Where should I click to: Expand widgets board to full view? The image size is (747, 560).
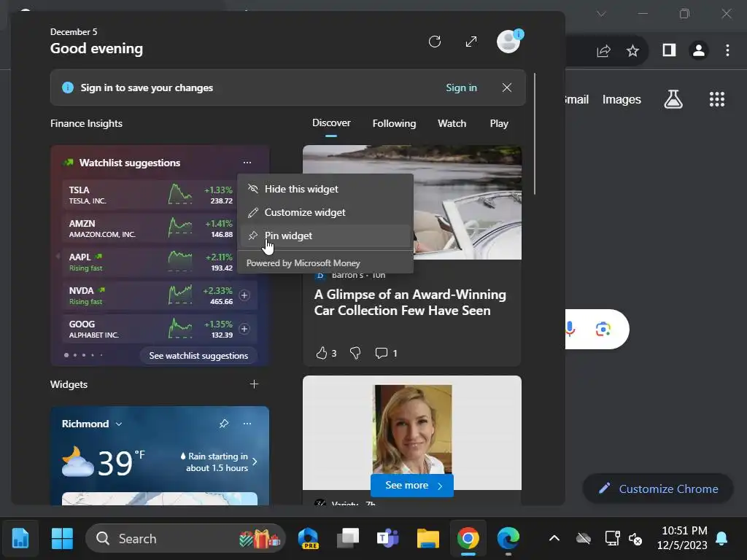click(x=471, y=42)
